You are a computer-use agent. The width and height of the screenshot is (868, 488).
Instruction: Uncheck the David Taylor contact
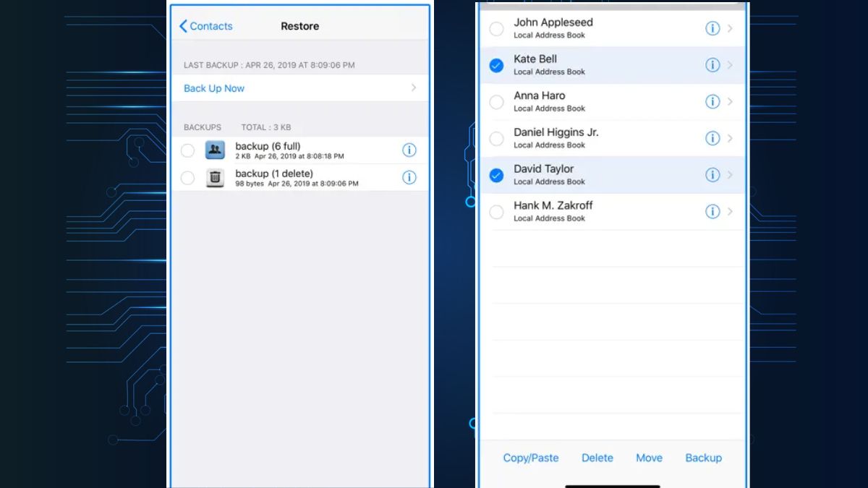click(496, 175)
